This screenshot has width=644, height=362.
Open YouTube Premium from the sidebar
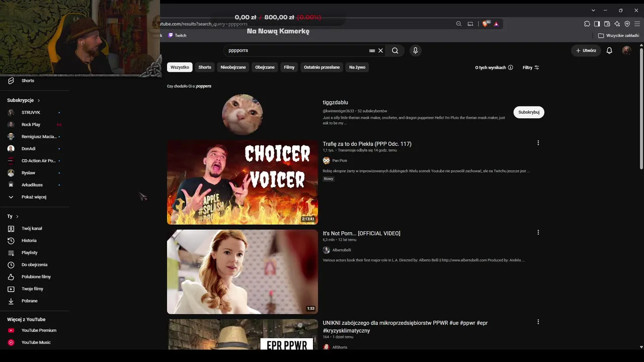pos(39,330)
